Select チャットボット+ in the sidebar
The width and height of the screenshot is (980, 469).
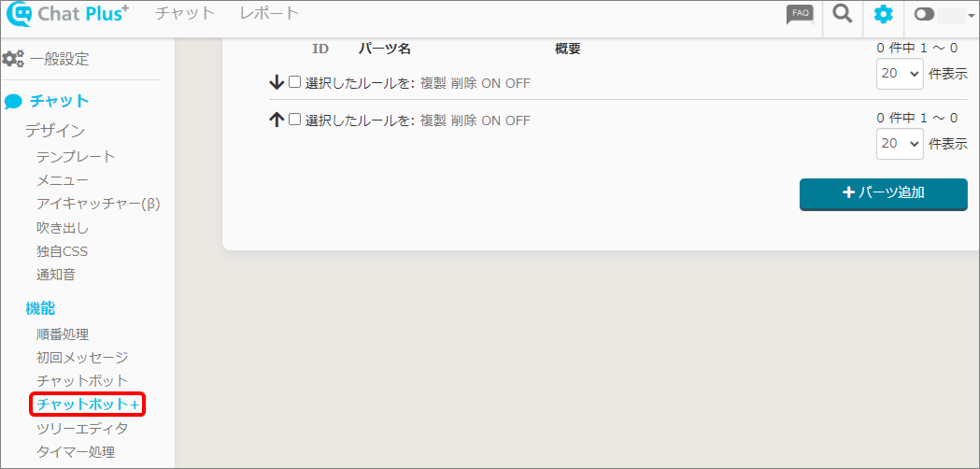click(88, 405)
